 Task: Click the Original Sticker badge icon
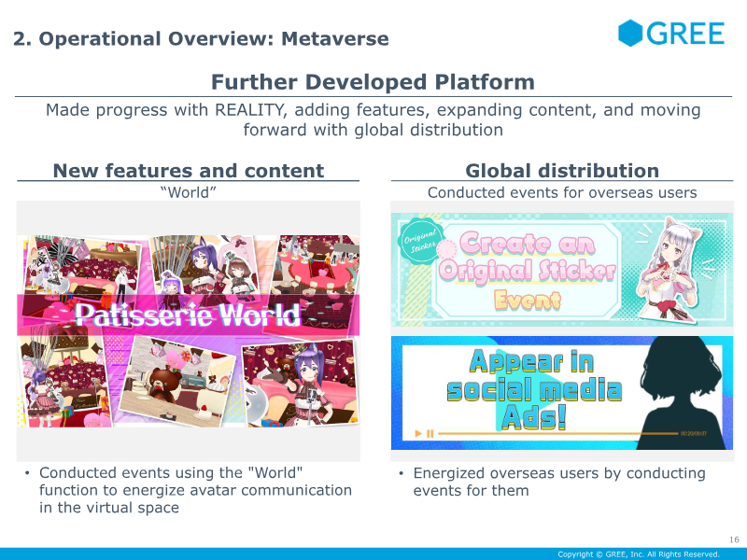[422, 240]
